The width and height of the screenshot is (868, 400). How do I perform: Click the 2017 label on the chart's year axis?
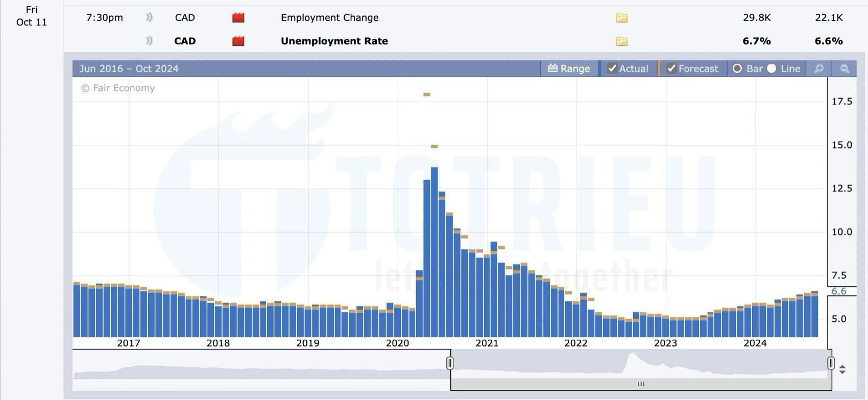(x=129, y=343)
